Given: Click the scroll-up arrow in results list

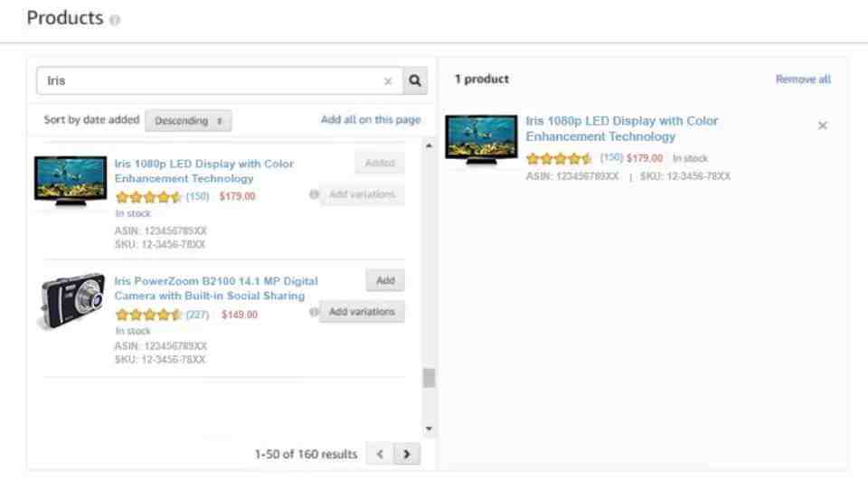Looking at the screenshot, I should [x=429, y=146].
